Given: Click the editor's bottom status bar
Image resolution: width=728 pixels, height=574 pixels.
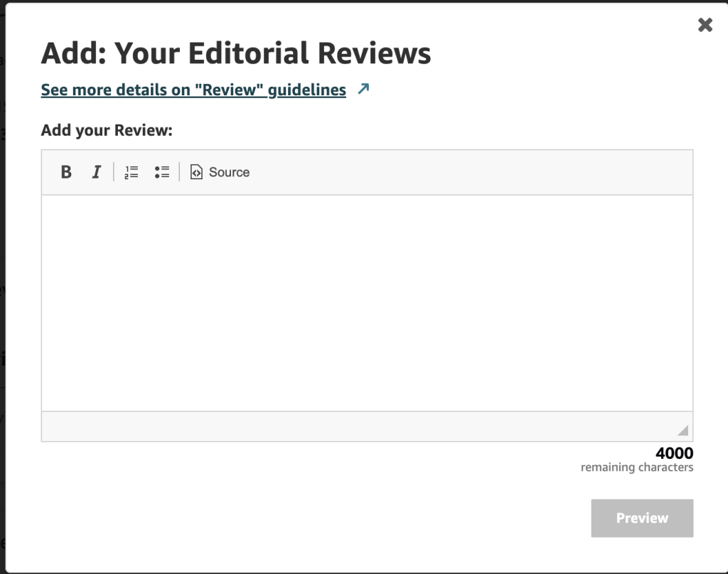Looking at the screenshot, I should pyautogui.click(x=355, y=426).
